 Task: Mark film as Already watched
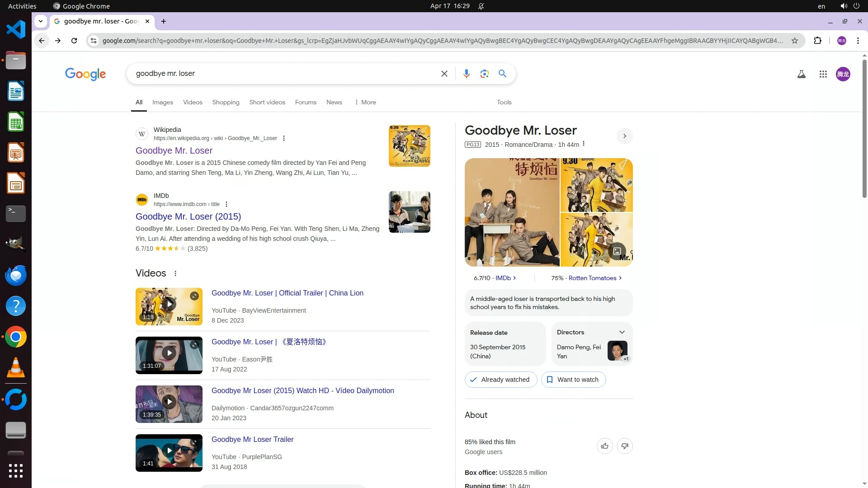500,380
